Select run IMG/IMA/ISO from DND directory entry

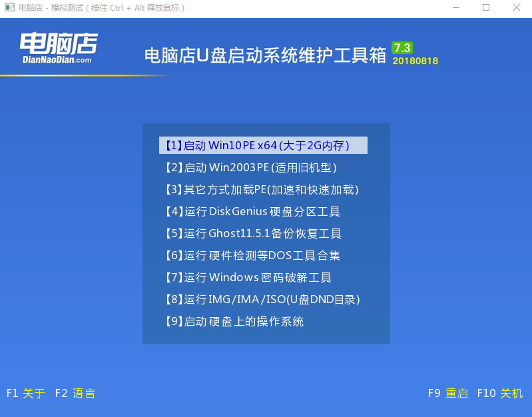(263, 300)
